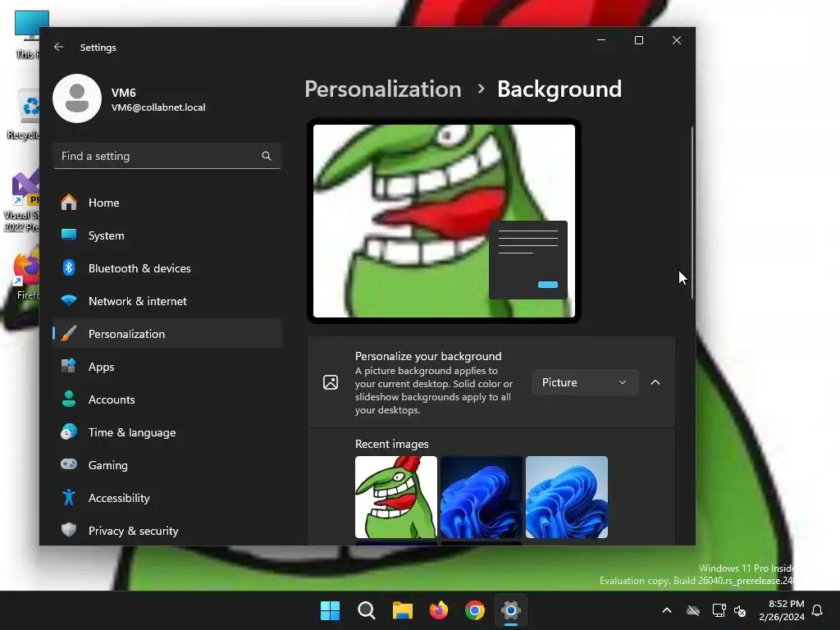Select the dark blue bloom recent image
Viewport: 840px width, 630px height.
(x=481, y=497)
